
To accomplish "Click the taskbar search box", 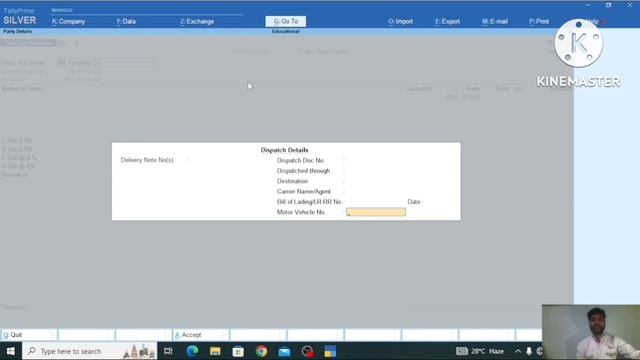I will point(90,351).
